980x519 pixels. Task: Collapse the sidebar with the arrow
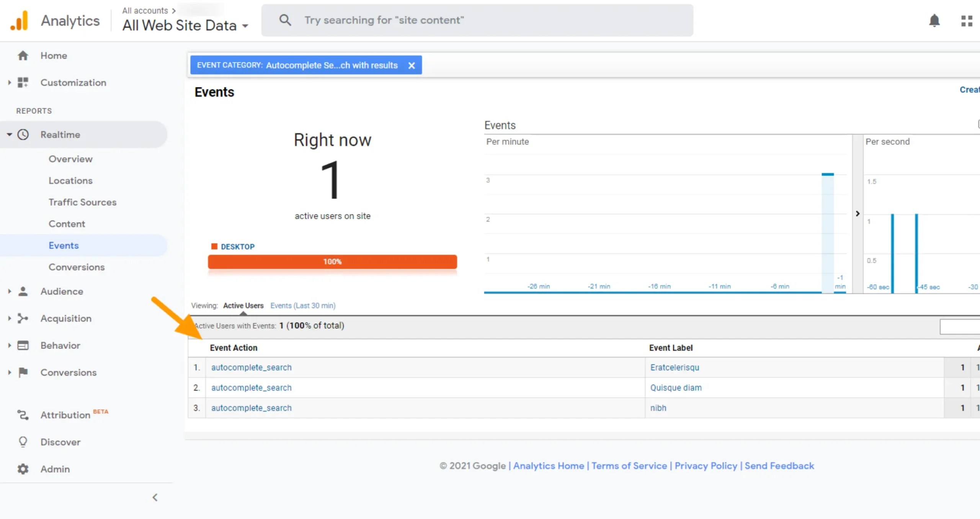click(155, 497)
